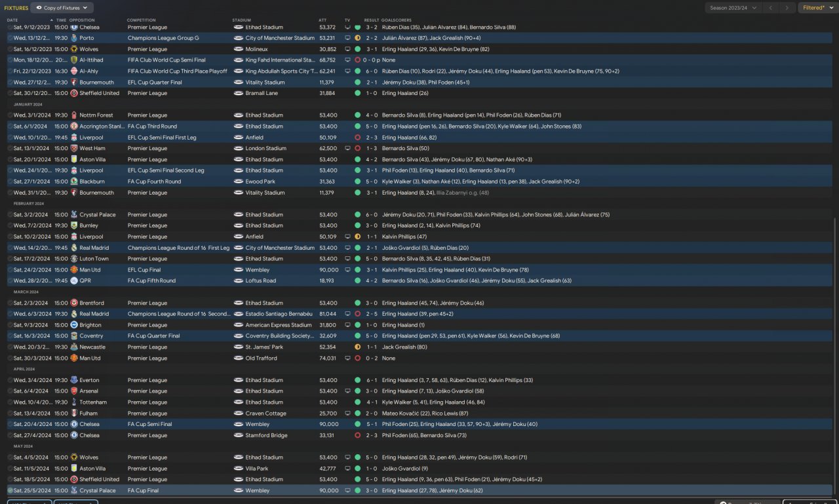Tick the selector for Liverpool on 10/1/2024
Viewport: 839px width, 504px height.
tap(10, 138)
